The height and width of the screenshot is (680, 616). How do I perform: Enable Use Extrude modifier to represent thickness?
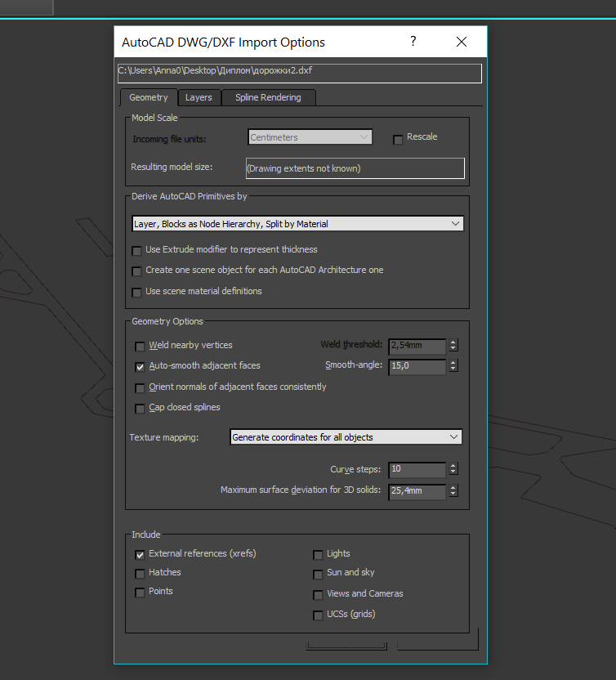(x=136, y=251)
